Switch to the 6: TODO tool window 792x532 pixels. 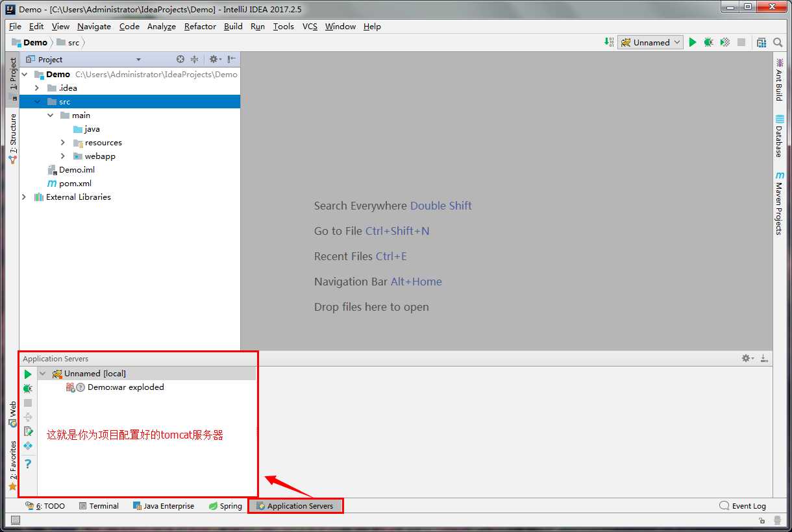(45, 505)
